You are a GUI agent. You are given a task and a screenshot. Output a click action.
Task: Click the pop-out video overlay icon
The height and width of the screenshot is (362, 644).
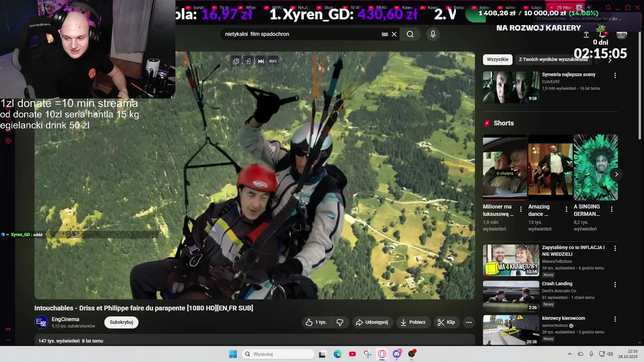pyautogui.click(x=236, y=61)
